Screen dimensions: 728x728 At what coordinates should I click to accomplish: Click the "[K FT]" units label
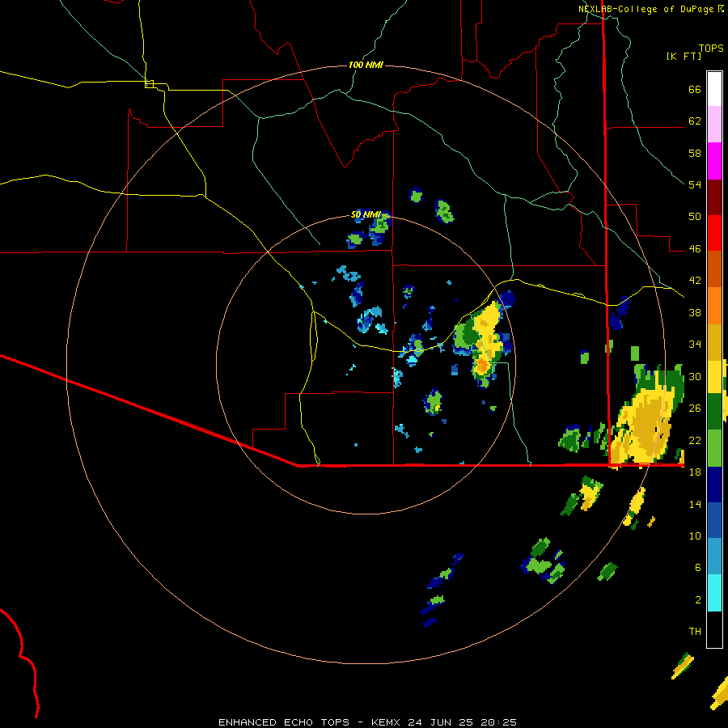tap(684, 56)
